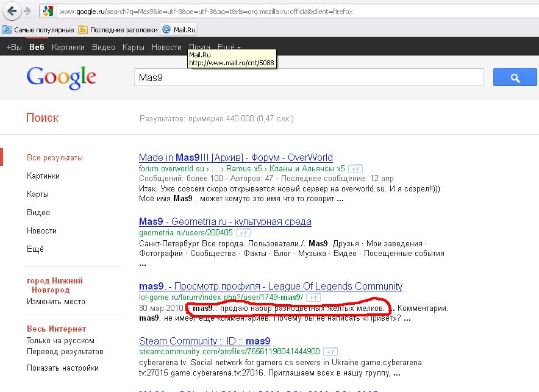
Task: Switch to Картинки in the top bar
Action: click(x=68, y=47)
